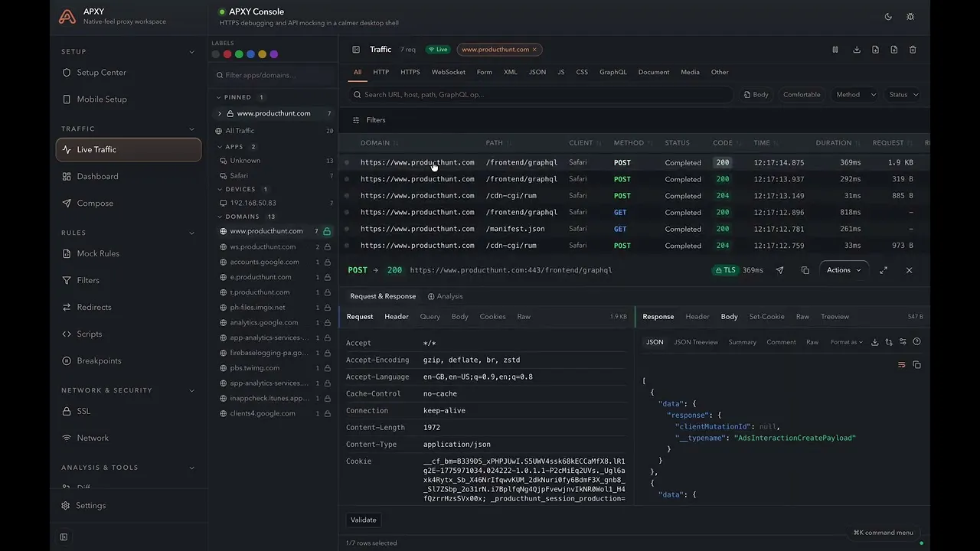Viewport: 980px width, 551px height.
Task: Clear traffic using the trash icon
Action: pos(913,50)
